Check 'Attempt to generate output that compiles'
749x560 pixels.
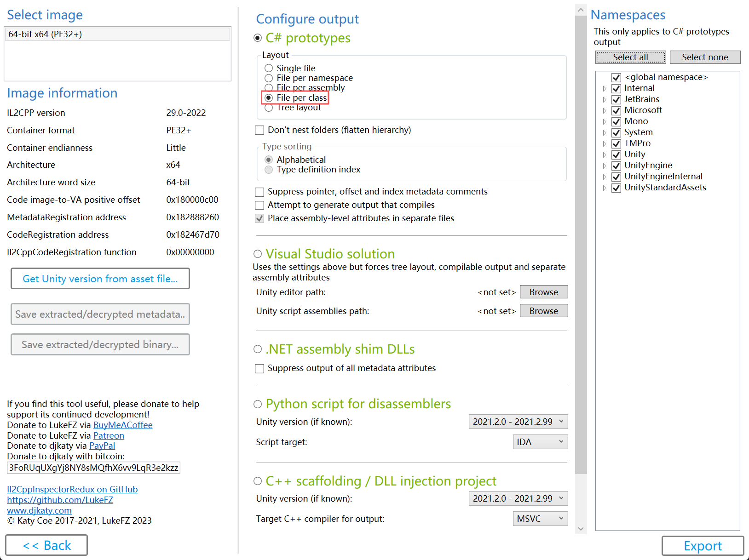(x=259, y=205)
